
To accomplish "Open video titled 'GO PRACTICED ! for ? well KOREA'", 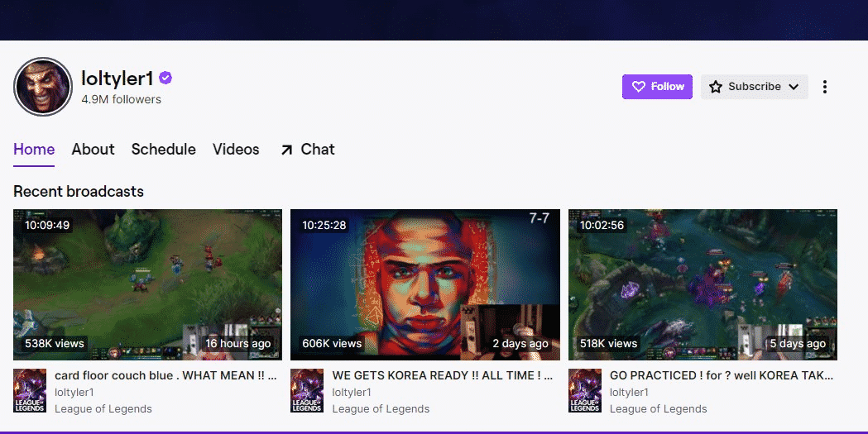I will coord(722,375).
